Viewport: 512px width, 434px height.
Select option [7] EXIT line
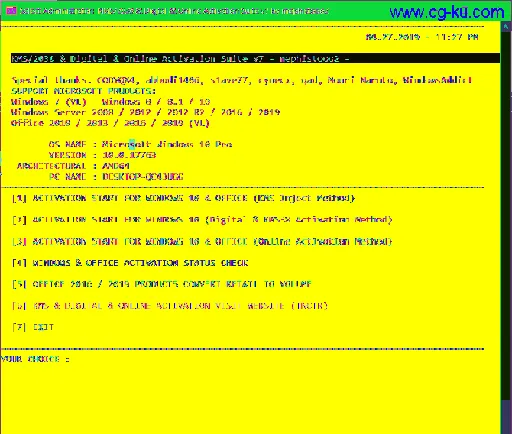[x=33, y=327]
